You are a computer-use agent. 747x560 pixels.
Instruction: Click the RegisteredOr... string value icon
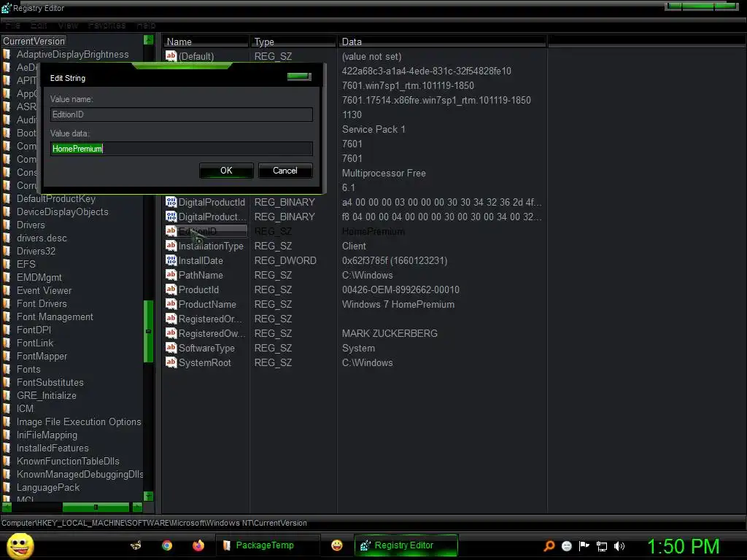pos(171,319)
